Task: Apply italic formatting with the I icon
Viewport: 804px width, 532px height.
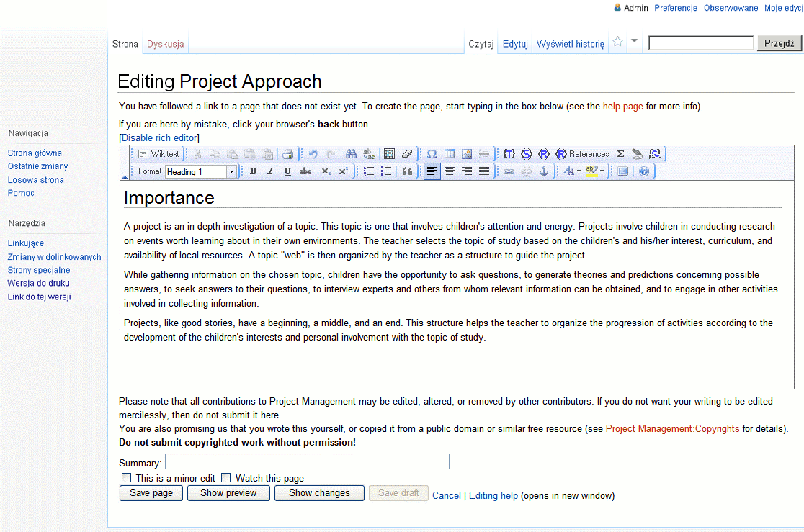Action: pyautogui.click(x=270, y=171)
